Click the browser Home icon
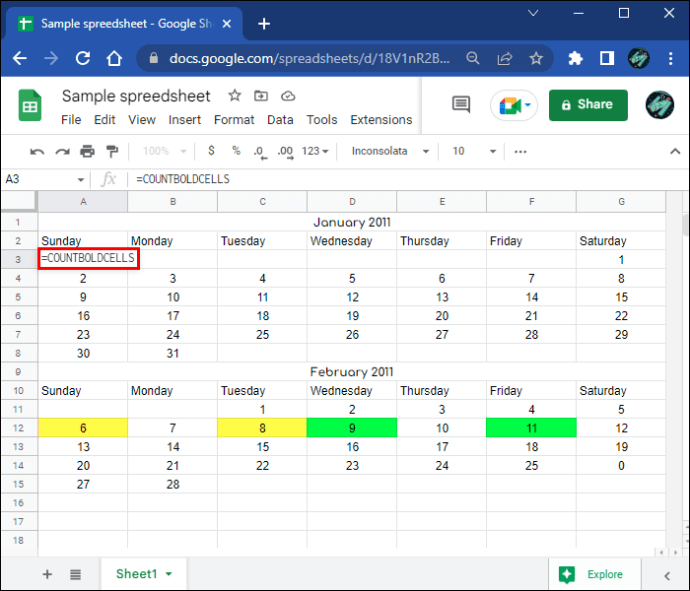This screenshot has height=591, width=690. point(114,58)
